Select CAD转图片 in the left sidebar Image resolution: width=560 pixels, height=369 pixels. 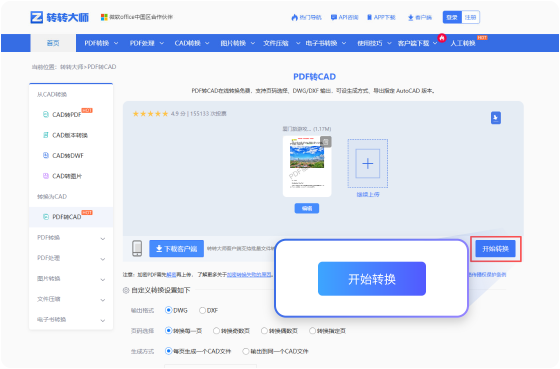click(67, 176)
